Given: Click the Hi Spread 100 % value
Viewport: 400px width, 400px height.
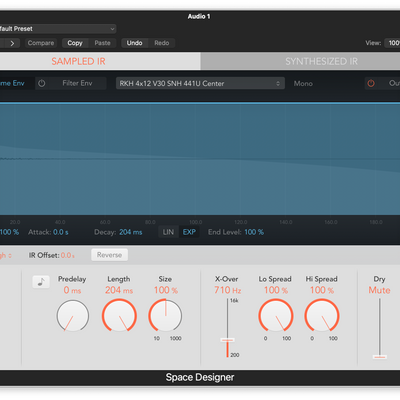Looking at the screenshot, I should point(322,290).
